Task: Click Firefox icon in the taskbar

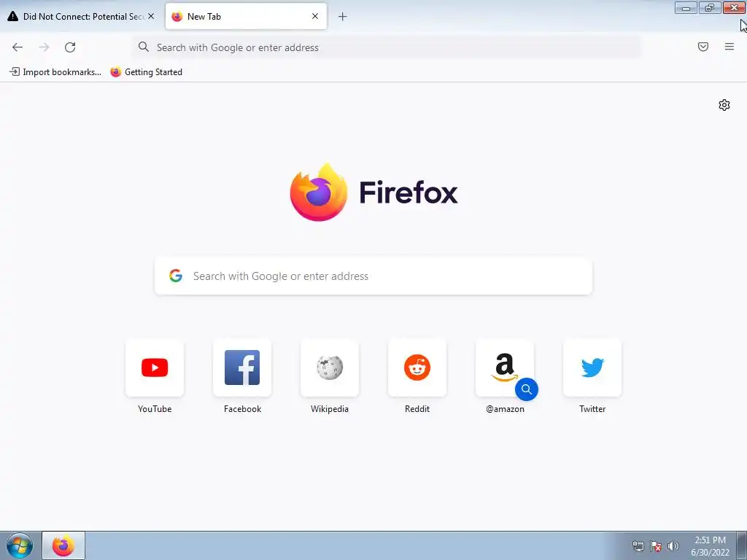Action: [x=63, y=545]
